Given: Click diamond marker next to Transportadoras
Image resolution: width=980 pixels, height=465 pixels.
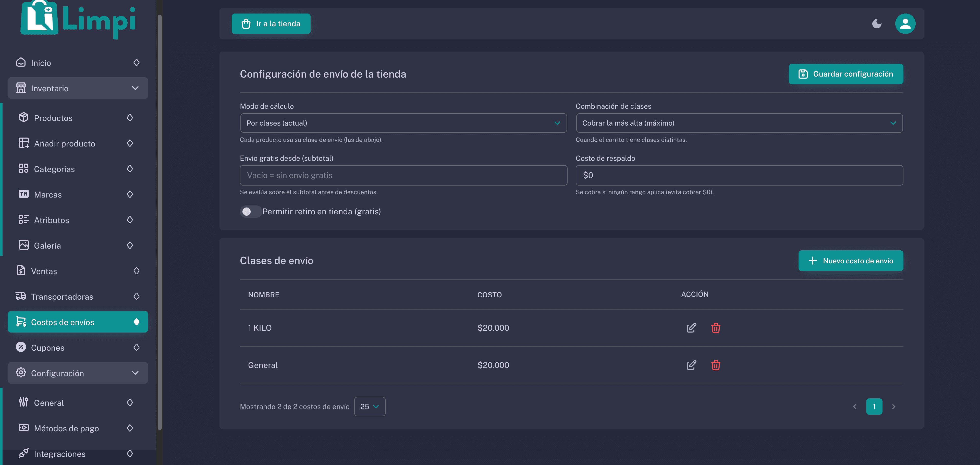Looking at the screenshot, I should [137, 296].
